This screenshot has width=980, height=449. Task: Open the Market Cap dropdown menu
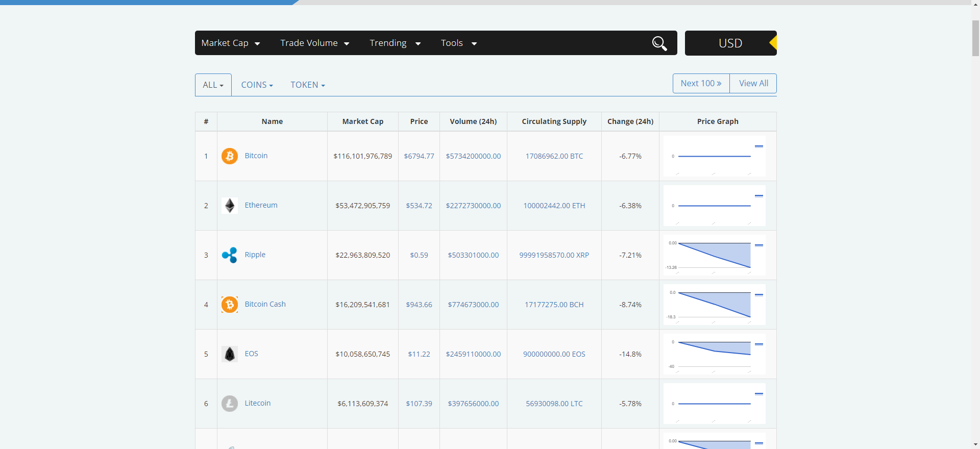231,43
